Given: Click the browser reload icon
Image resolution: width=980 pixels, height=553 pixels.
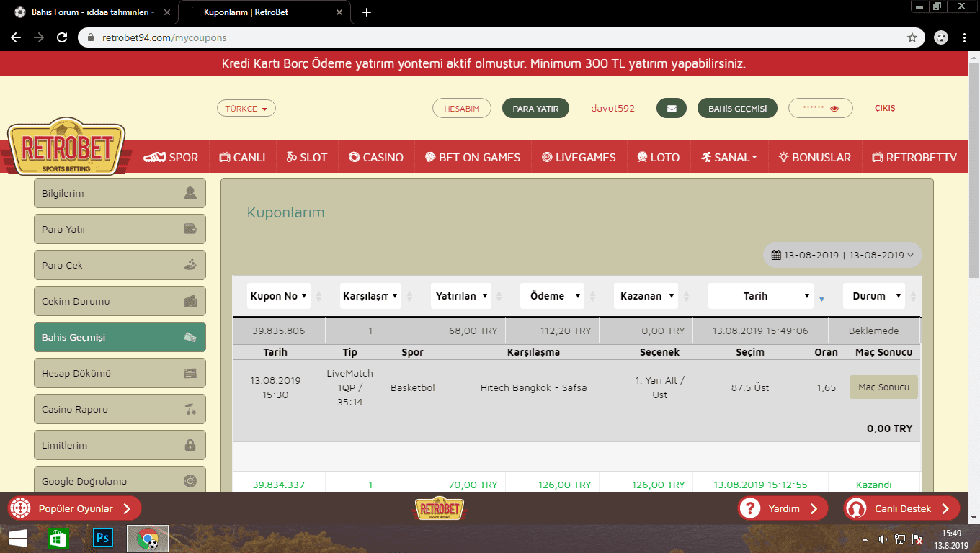Looking at the screenshot, I should [62, 37].
